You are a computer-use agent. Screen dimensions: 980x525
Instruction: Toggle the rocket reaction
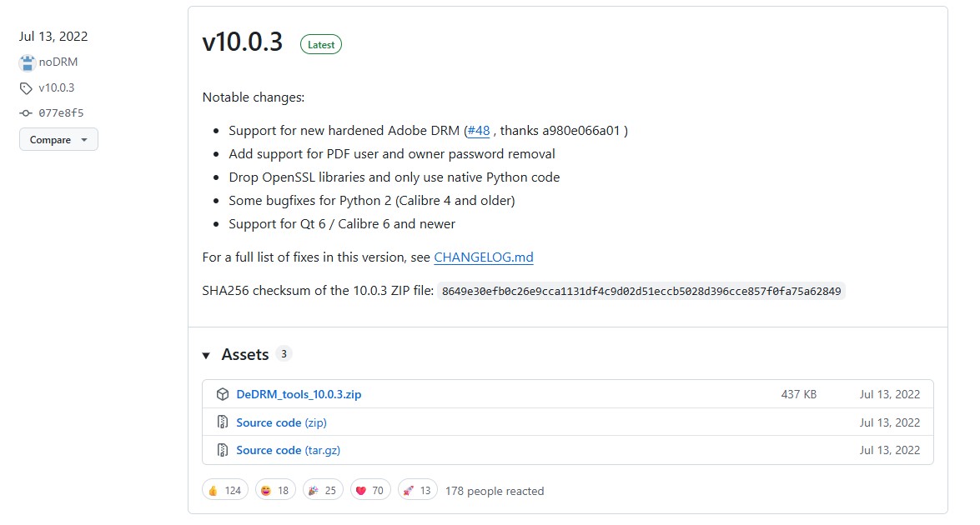[417, 490]
